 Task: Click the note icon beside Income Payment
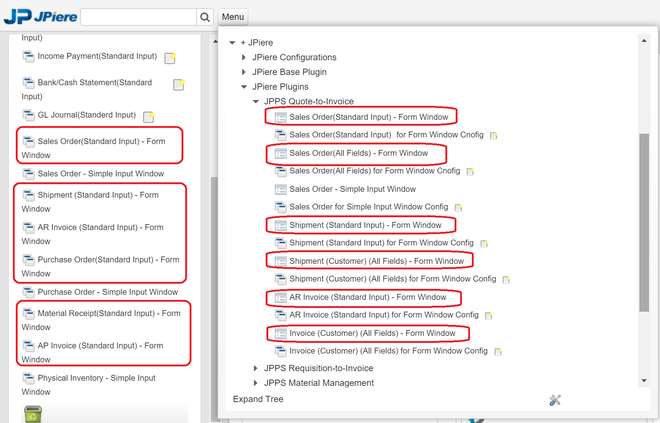(x=170, y=58)
